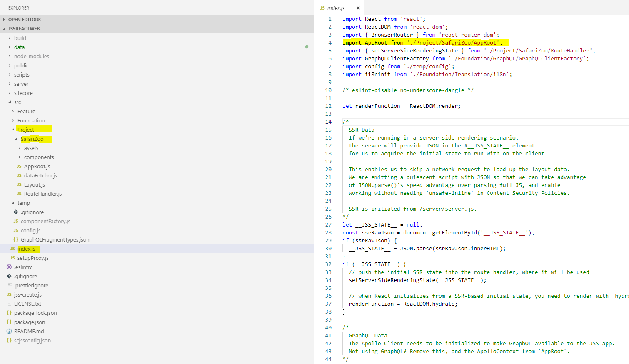Click JSON icon beside package.json

pyautogui.click(x=9, y=322)
